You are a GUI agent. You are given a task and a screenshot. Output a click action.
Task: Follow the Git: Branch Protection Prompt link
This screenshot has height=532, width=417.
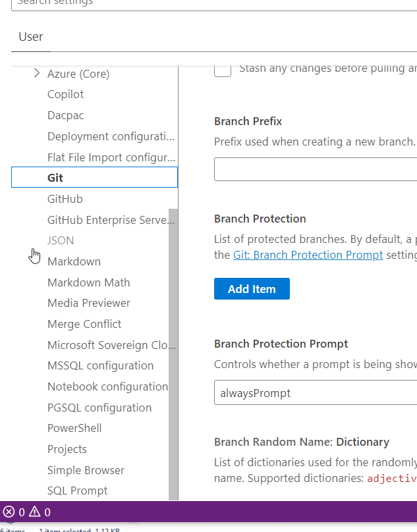point(308,255)
